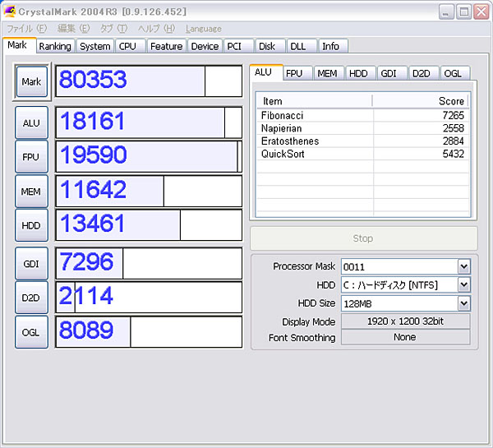
Task: Expand the HDD drive dropdown arrow
Action: click(464, 285)
